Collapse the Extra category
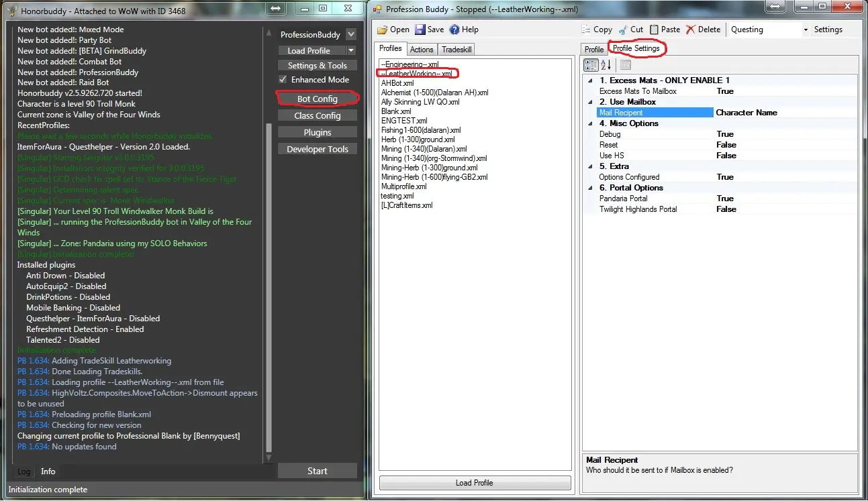This screenshot has width=868, height=501. [590, 166]
